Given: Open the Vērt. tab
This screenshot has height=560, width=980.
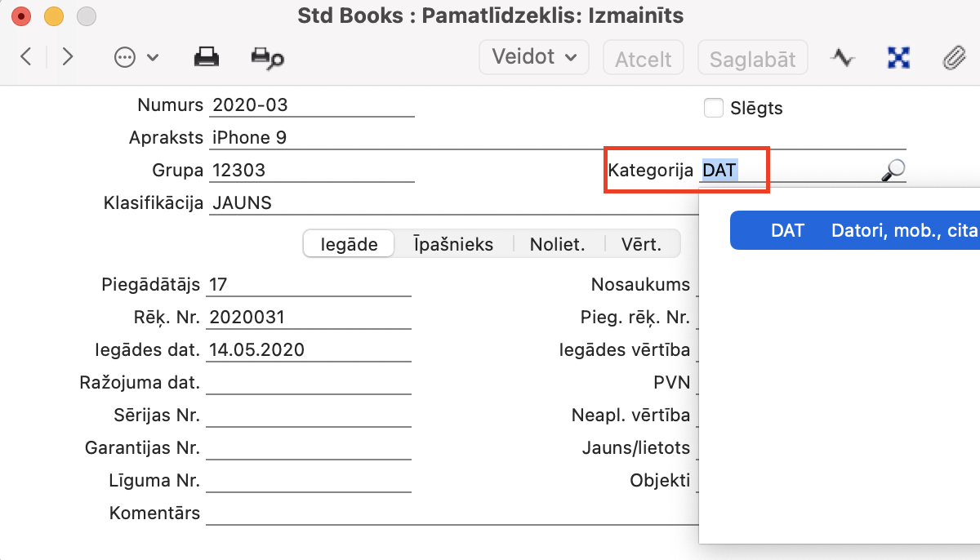Looking at the screenshot, I should point(641,244).
